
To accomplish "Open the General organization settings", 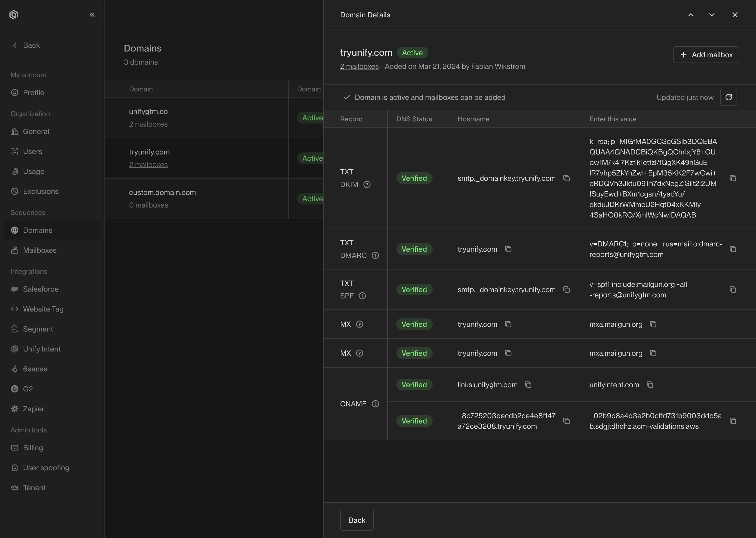I will coord(52,132).
